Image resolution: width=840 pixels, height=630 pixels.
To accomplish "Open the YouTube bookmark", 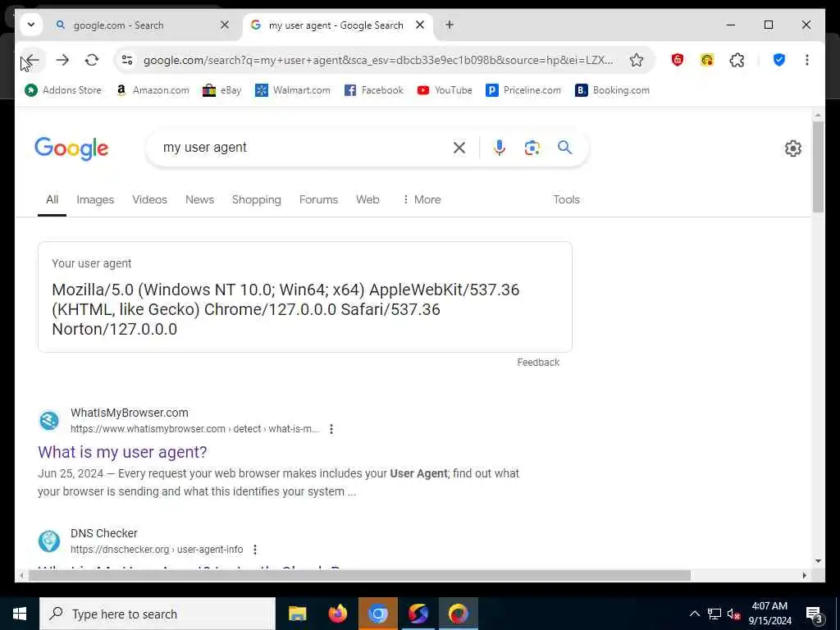I will pos(445,90).
